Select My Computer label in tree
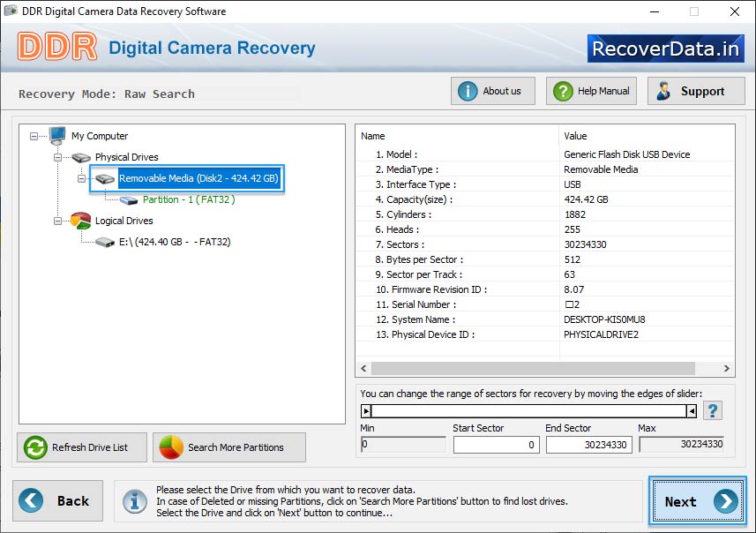Image resolution: width=756 pixels, height=533 pixels. (100, 136)
